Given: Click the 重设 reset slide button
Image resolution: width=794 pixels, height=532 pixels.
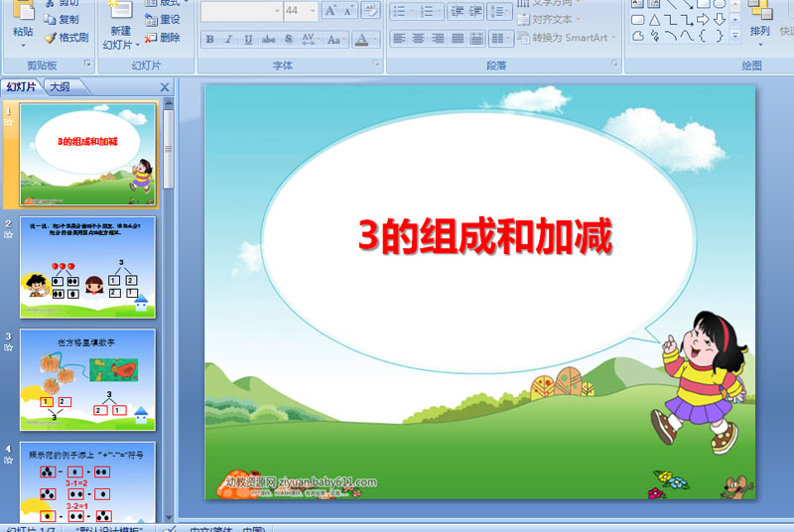Looking at the screenshot, I should pyautogui.click(x=162, y=20).
